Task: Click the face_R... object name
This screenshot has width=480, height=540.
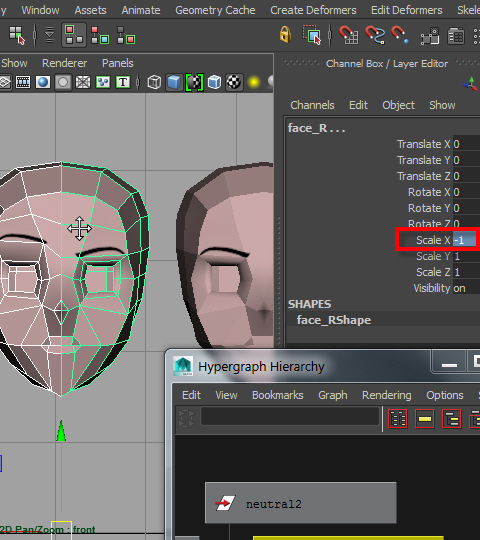Action: [x=316, y=128]
